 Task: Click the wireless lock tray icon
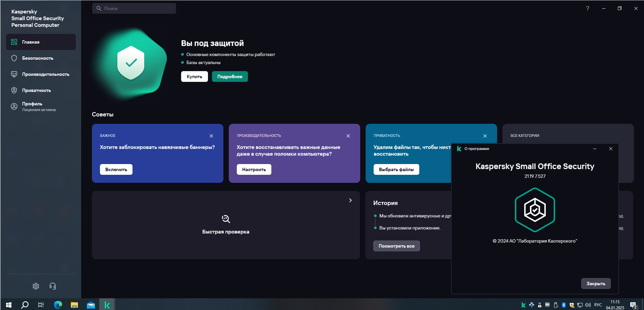pyautogui.click(x=540, y=305)
